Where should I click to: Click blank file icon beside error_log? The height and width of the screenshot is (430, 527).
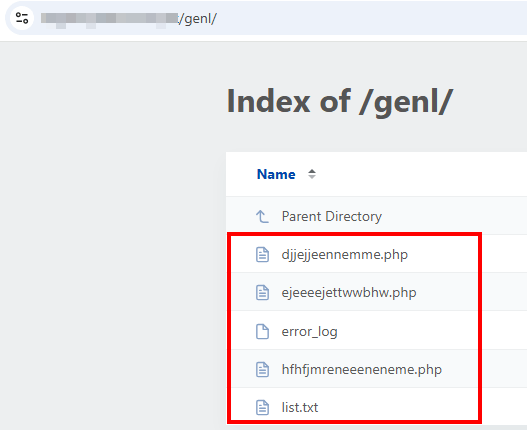pos(262,331)
